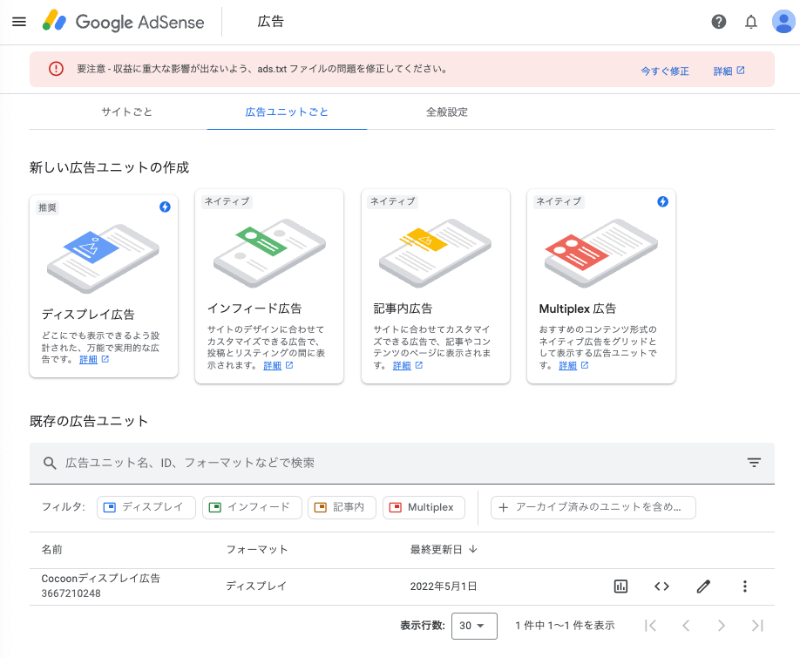Create a new ディスプレイ広告 unit card
Image resolution: width=800 pixels, height=658 pixels.
(104, 283)
